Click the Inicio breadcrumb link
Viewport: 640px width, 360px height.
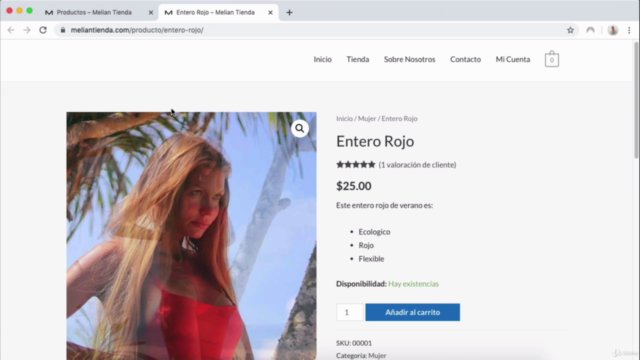344,118
